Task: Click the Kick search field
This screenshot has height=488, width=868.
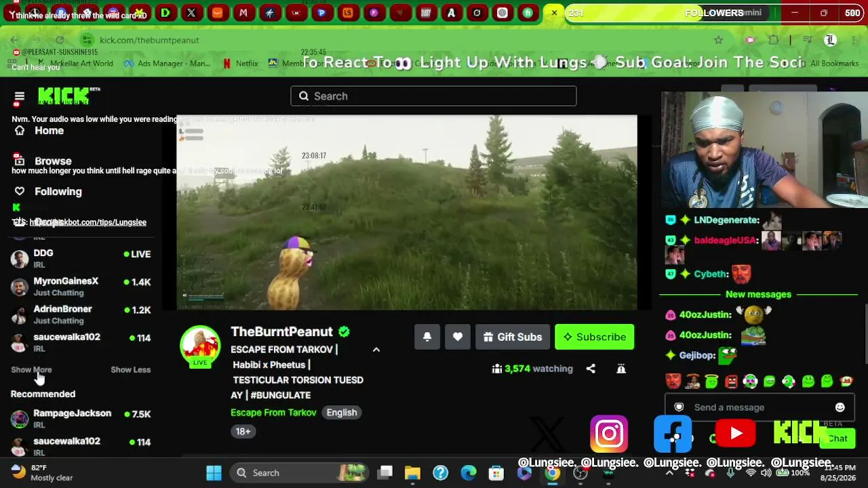Action: click(x=433, y=96)
